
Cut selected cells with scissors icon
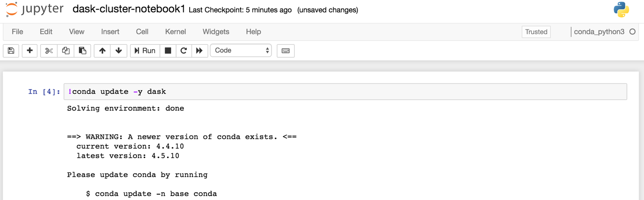coord(49,51)
